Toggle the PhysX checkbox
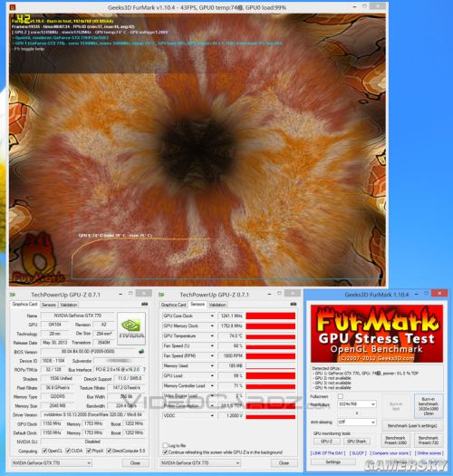This screenshot has height=476, width=453. [89, 451]
